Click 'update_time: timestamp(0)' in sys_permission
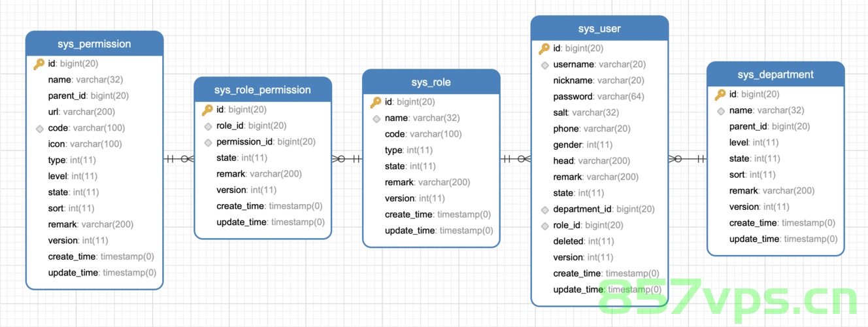 point(103,272)
